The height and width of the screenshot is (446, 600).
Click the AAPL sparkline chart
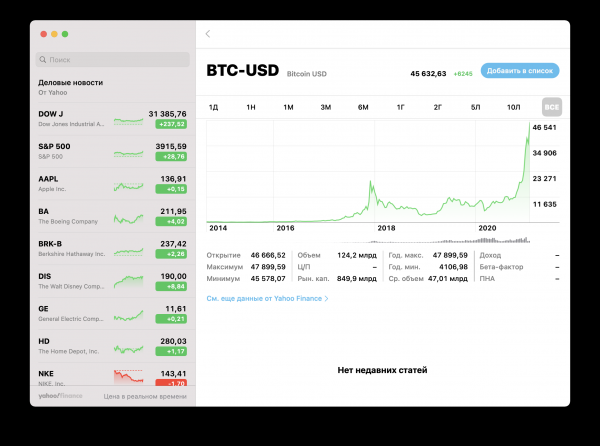[129, 187]
